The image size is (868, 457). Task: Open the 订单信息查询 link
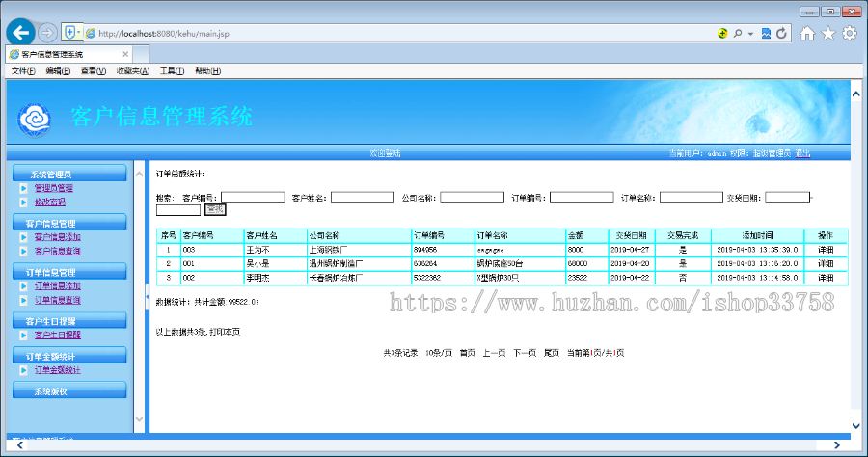[58, 300]
